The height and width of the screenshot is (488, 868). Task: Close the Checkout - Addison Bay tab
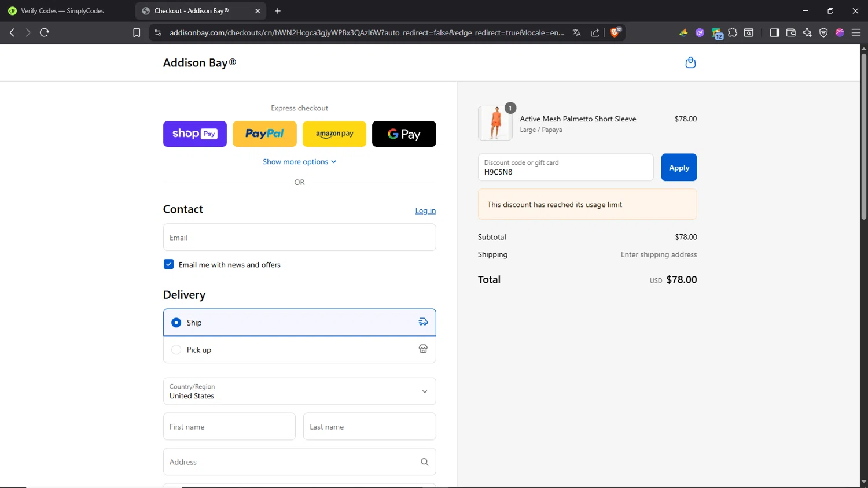[x=258, y=11]
